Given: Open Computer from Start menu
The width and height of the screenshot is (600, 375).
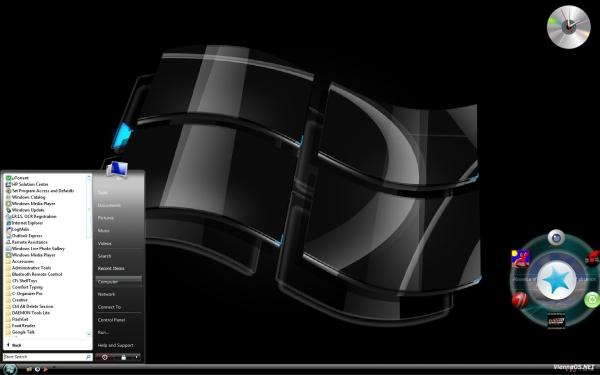Looking at the screenshot, I should pos(119,282).
